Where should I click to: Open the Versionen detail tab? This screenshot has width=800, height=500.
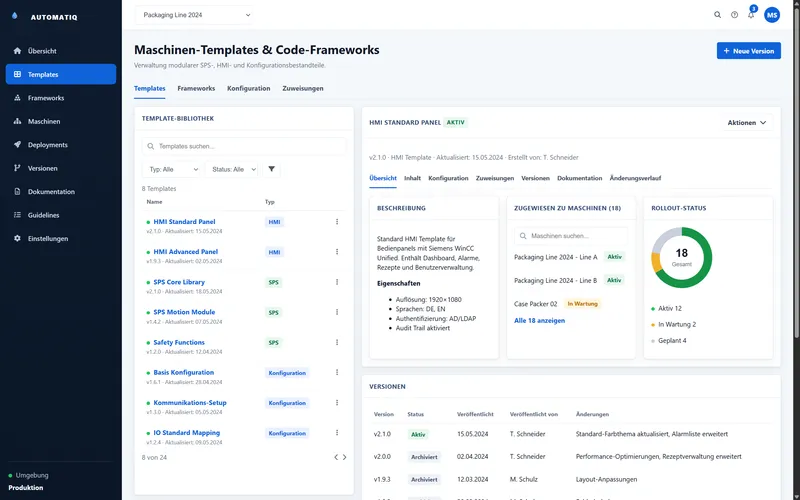[535, 178]
